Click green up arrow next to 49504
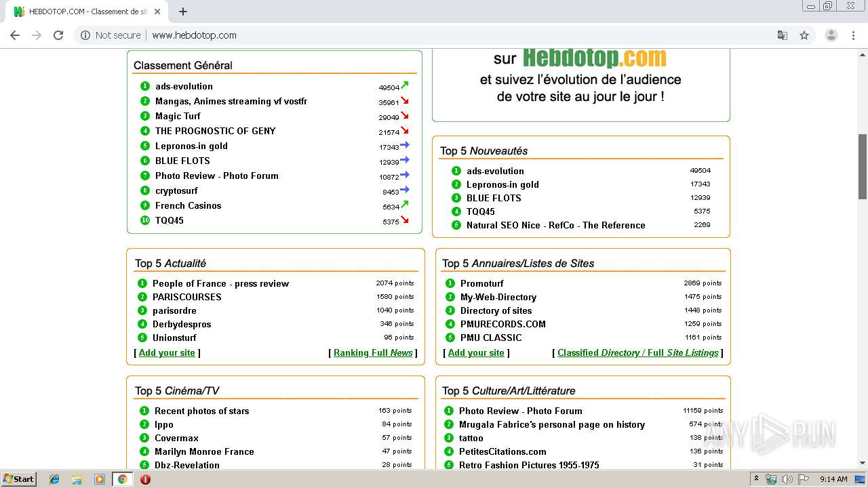The image size is (868, 488). 405,85
